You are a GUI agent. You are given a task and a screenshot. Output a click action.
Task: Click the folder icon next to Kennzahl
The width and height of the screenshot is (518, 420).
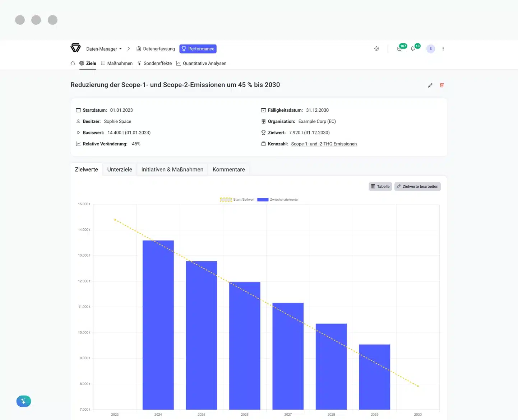tap(263, 144)
